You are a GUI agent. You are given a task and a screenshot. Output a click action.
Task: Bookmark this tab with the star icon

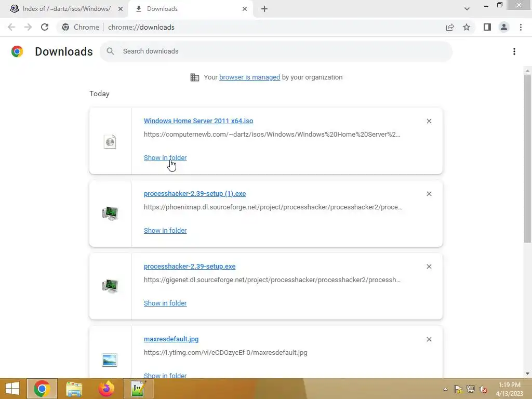(x=467, y=27)
